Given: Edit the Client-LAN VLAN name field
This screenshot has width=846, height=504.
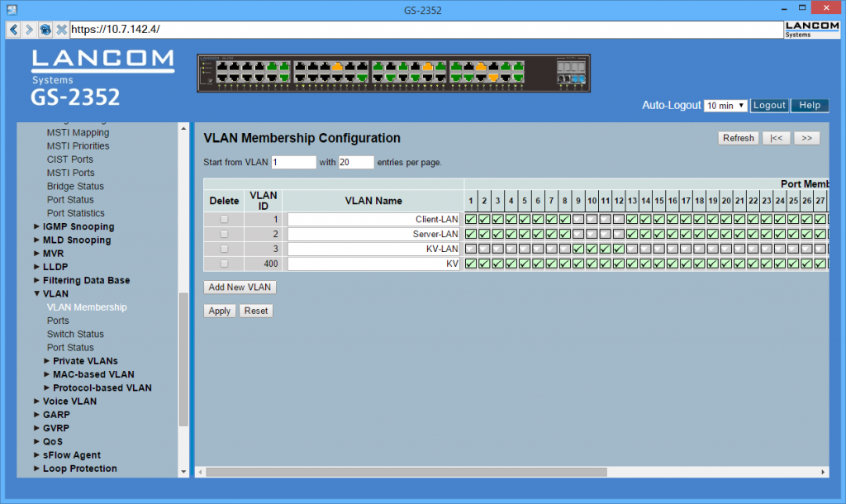Looking at the screenshot, I should (374, 219).
